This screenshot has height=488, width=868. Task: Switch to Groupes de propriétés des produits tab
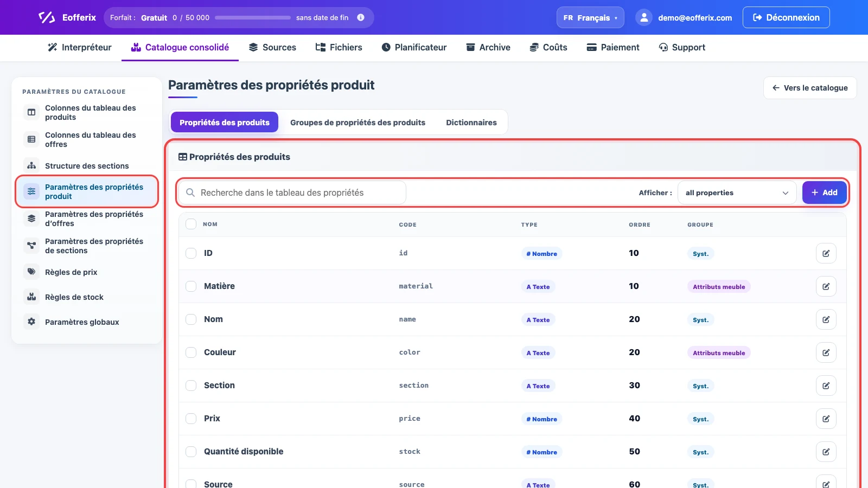pos(358,122)
